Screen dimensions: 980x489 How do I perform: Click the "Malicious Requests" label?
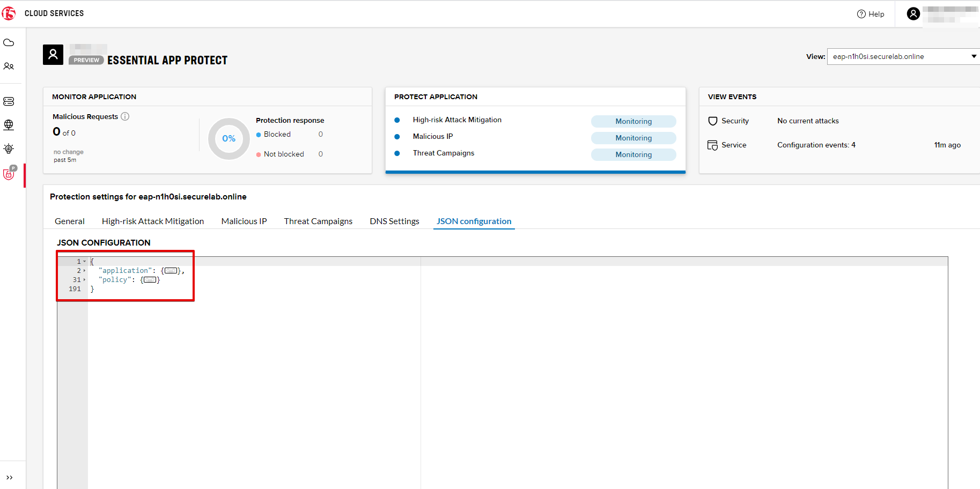(x=85, y=117)
